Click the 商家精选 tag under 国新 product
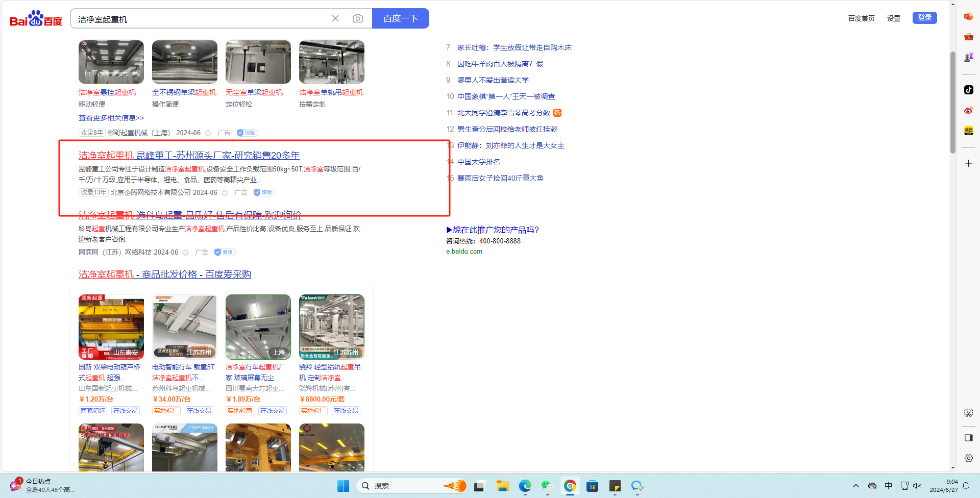The image size is (980, 498). click(93, 411)
